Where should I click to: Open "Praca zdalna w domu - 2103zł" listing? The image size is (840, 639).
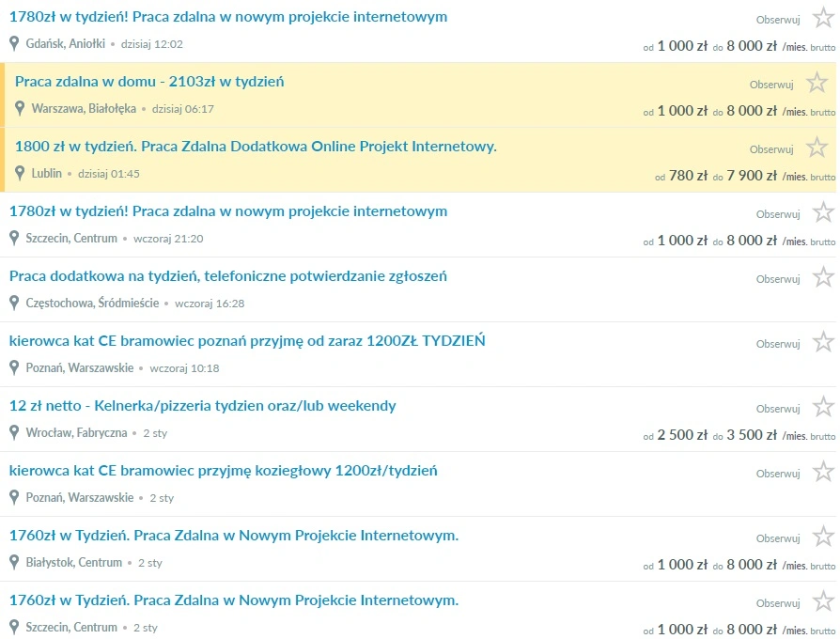[149, 82]
